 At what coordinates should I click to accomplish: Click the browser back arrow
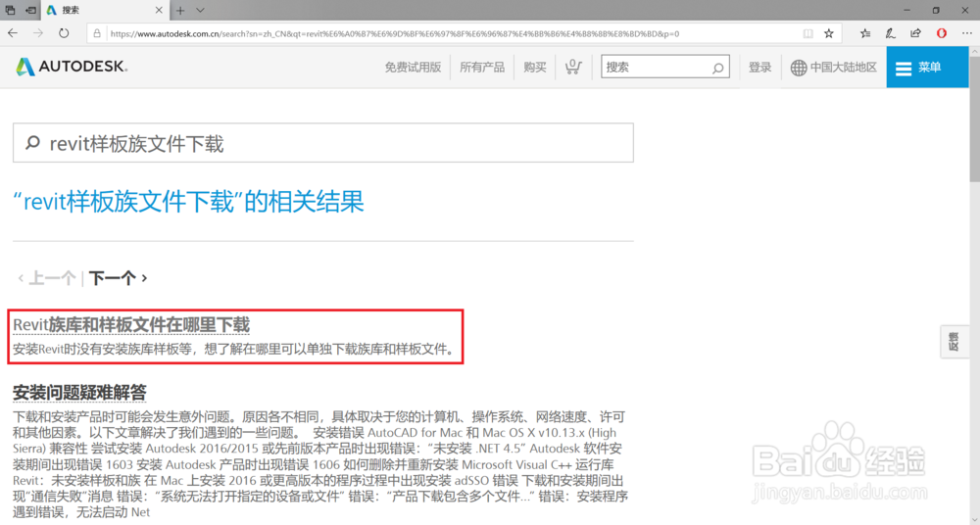click(13, 33)
